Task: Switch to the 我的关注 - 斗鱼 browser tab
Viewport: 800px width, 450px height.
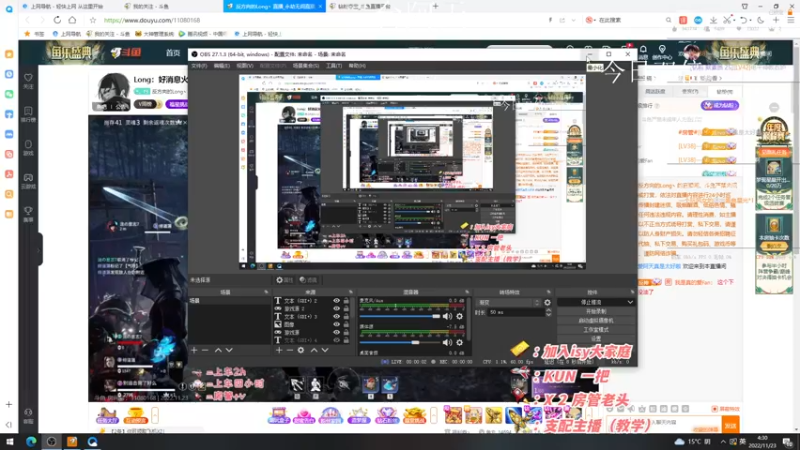Action: pyautogui.click(x=151, y=6)
